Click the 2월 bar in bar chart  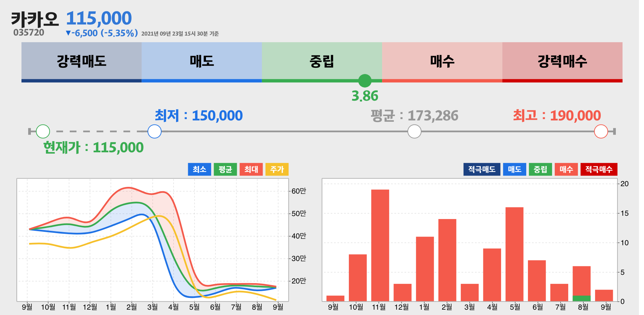(x=447, y=260)
